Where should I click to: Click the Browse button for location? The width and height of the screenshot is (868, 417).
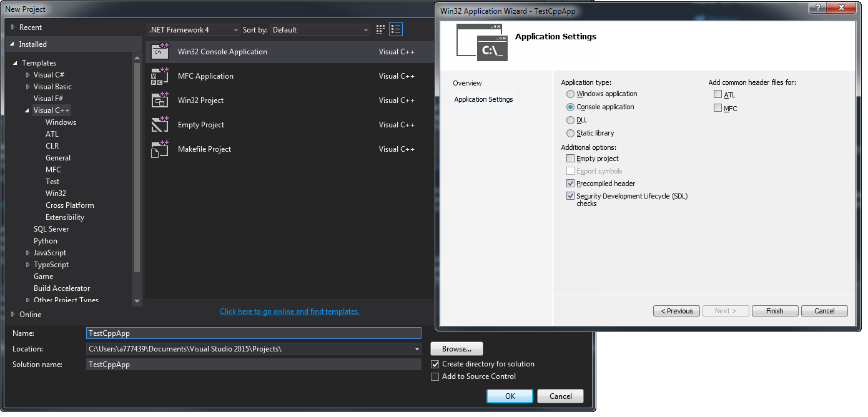click(x=456, y=349)
